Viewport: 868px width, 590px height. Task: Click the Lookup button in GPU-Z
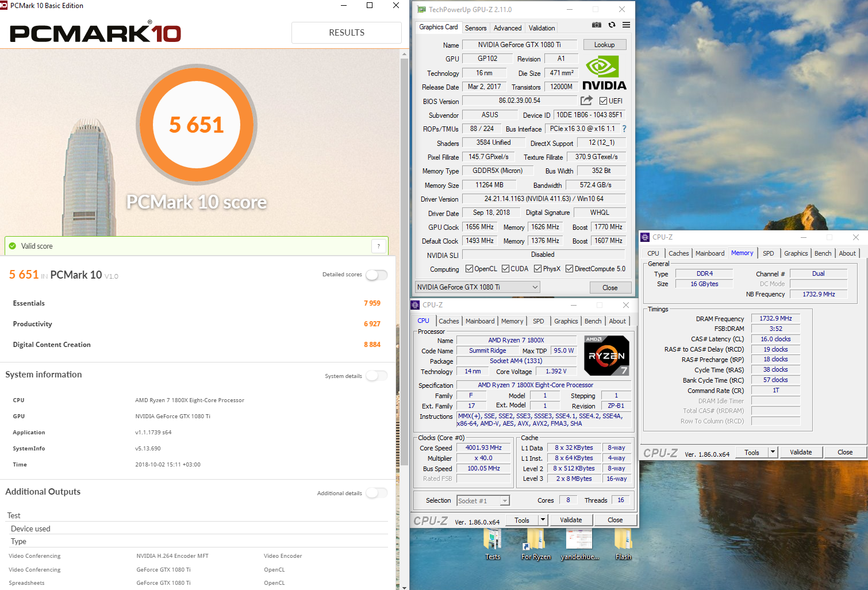(604, 45)
